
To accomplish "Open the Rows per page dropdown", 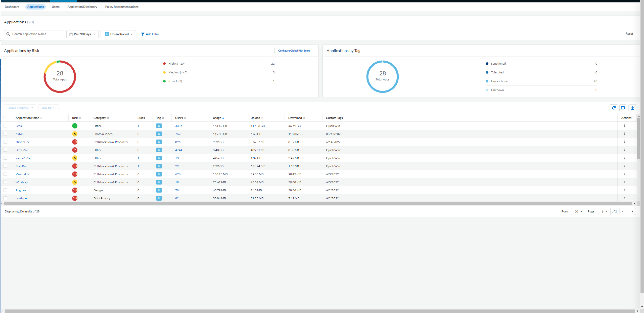I will (578, 211).
